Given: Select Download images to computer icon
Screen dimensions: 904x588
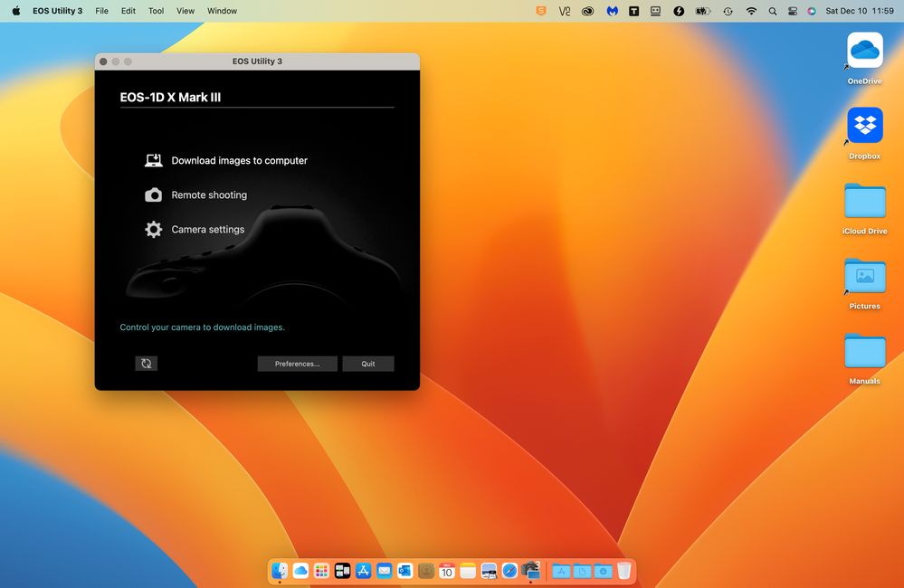Looking at the screenshot, I should (153, 160).
